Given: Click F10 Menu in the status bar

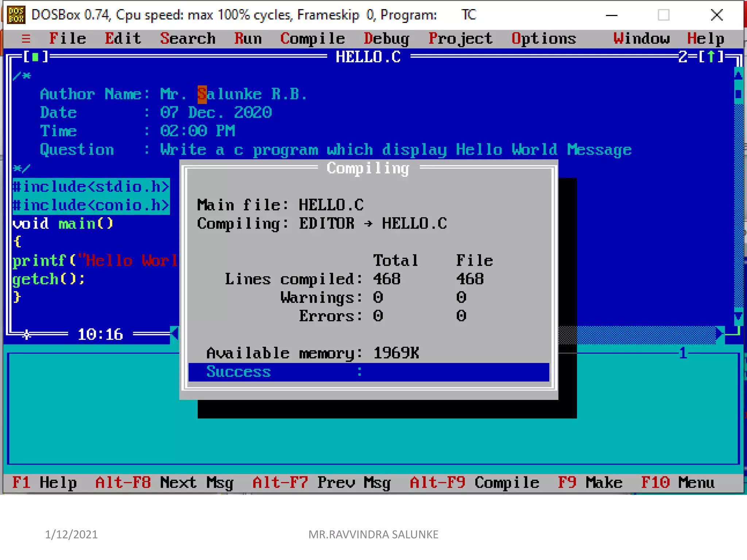Looking at the screenshot, I should pyautogui.click(x=677, y=483).
